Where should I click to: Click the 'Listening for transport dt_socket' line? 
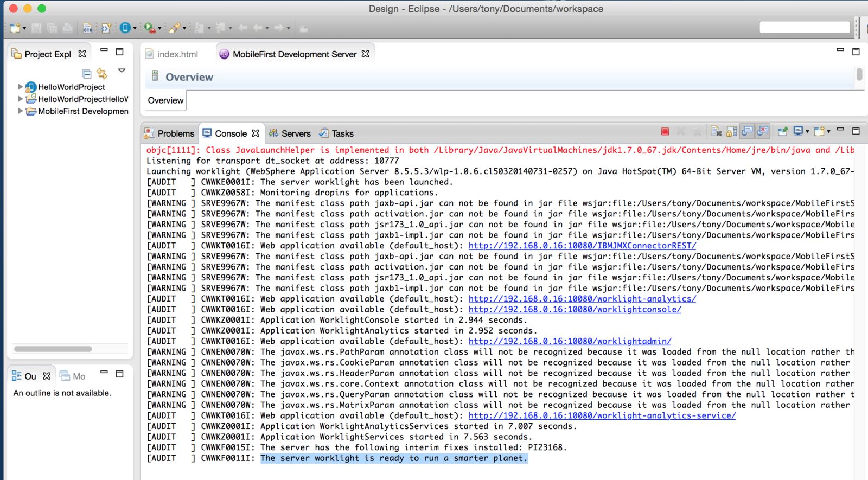[272, 161]
